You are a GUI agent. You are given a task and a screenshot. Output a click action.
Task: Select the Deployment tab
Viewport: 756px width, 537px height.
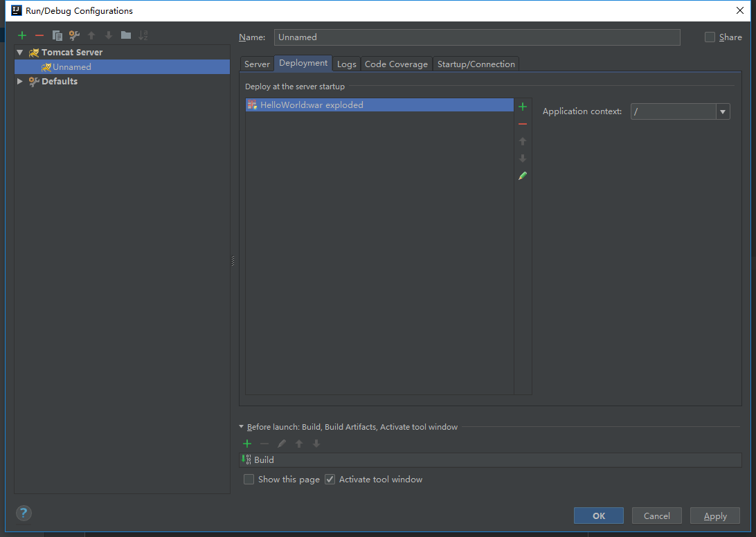coord(303,63)
